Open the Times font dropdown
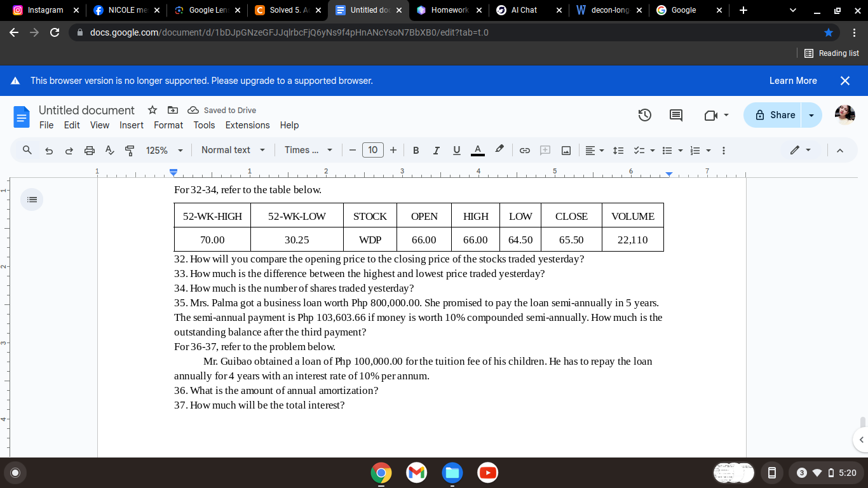The image size is (868, 488). tap(308, 150)
